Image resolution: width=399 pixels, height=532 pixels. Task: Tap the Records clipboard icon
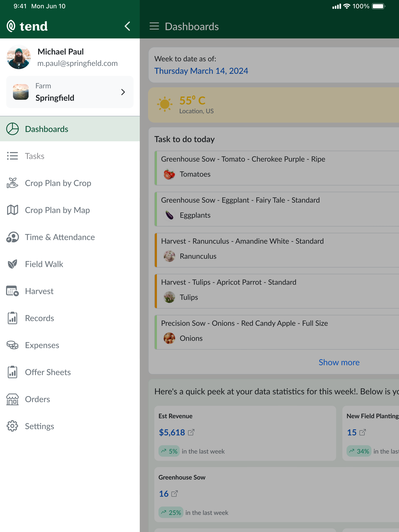pos(13,318)
